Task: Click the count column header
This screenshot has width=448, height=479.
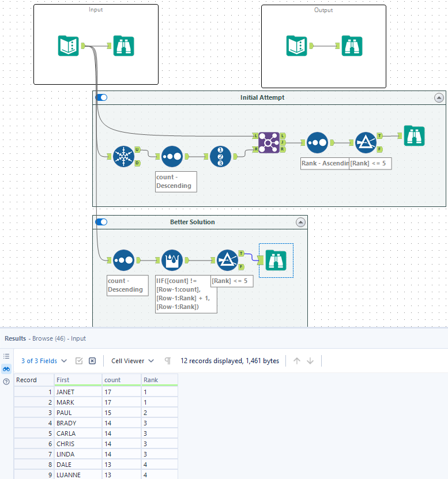Action: [x=122, y=380]
